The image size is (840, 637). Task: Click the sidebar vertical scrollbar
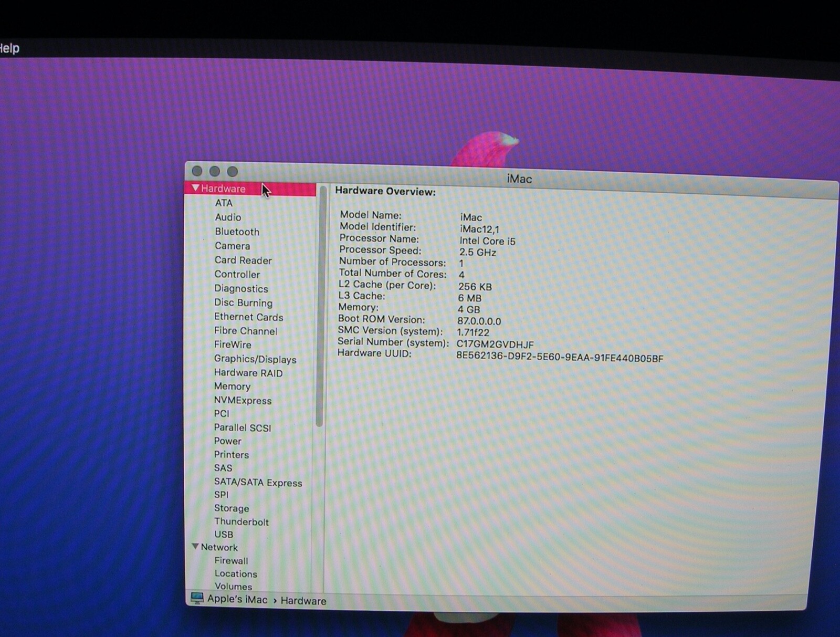pos(320,307)
